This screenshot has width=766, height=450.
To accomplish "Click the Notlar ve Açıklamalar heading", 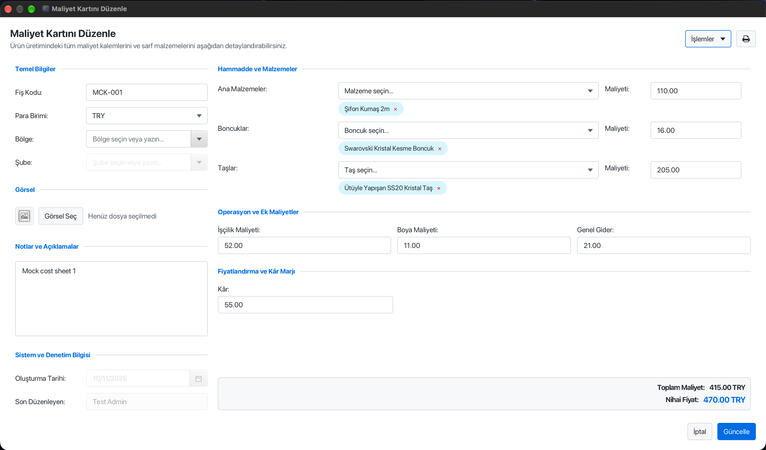I will (x=47, y=247).
